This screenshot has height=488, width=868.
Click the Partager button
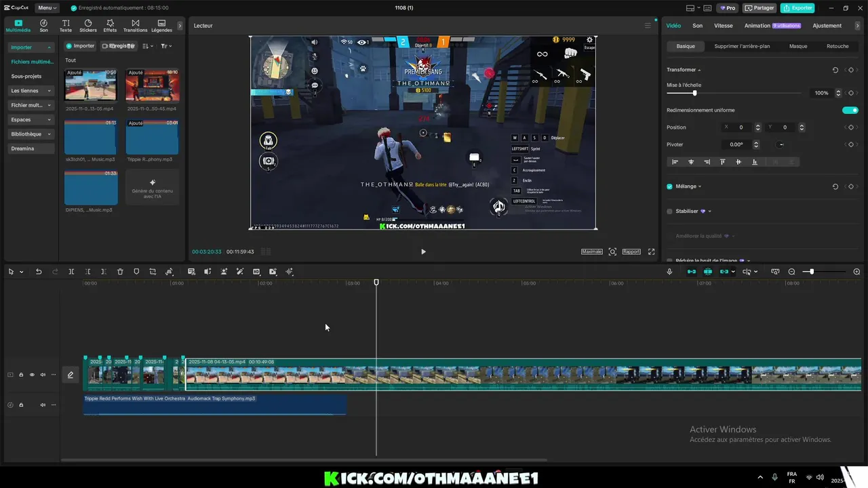(759, 8)
